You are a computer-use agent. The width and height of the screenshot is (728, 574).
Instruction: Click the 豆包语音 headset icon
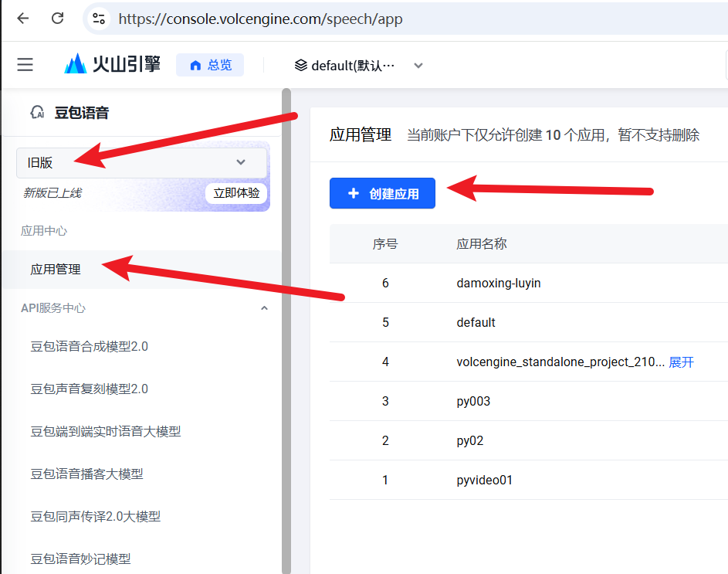click(36, 113)
